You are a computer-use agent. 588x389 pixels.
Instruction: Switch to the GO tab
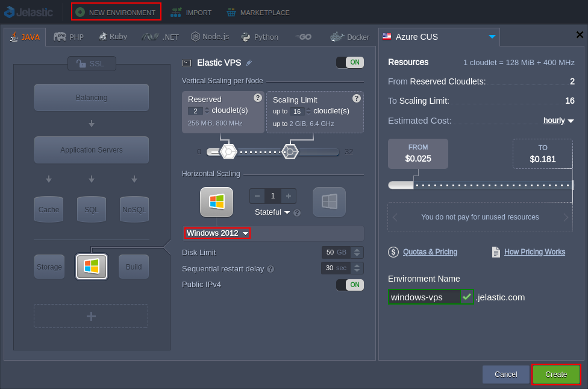pyautogui.click(x=304, y=37)
